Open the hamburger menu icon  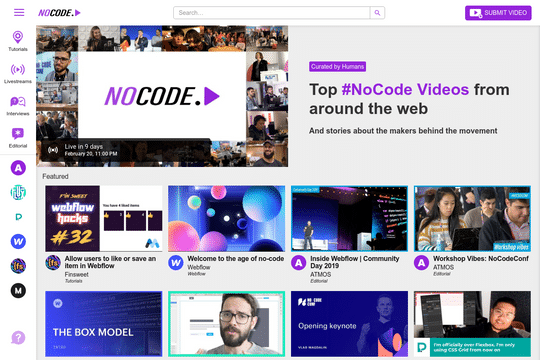point(19,13)
